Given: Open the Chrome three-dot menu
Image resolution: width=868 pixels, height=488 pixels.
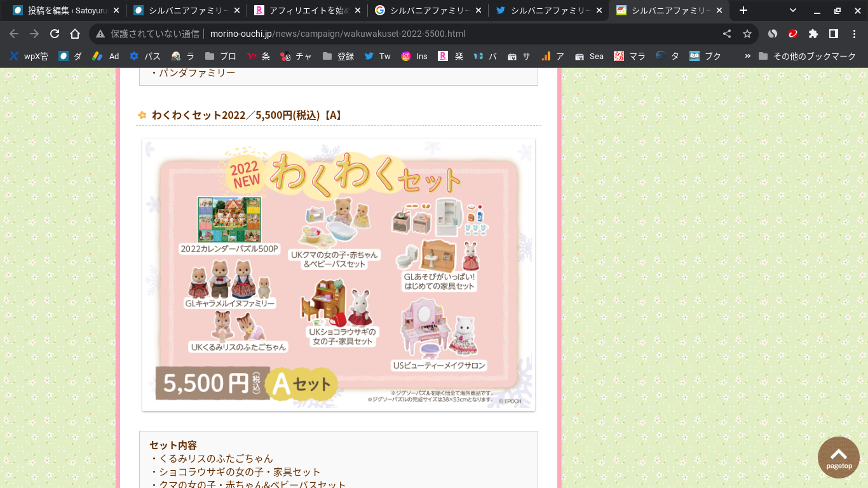Looking at the screenshot, I should [x=854, y=34].
